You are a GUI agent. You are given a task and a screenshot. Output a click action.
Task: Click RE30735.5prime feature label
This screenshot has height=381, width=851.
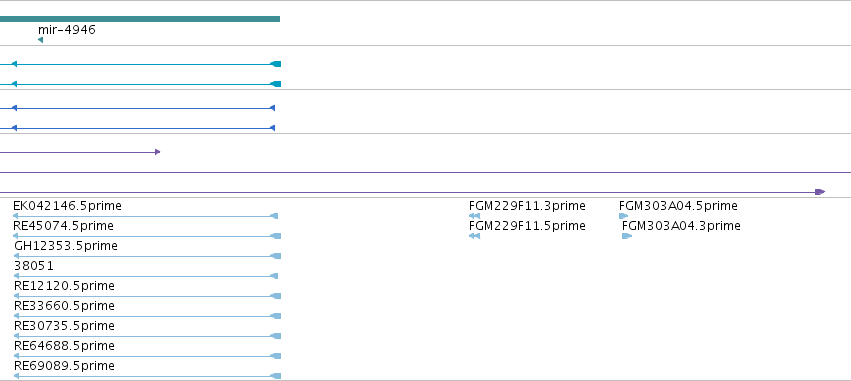64,326
